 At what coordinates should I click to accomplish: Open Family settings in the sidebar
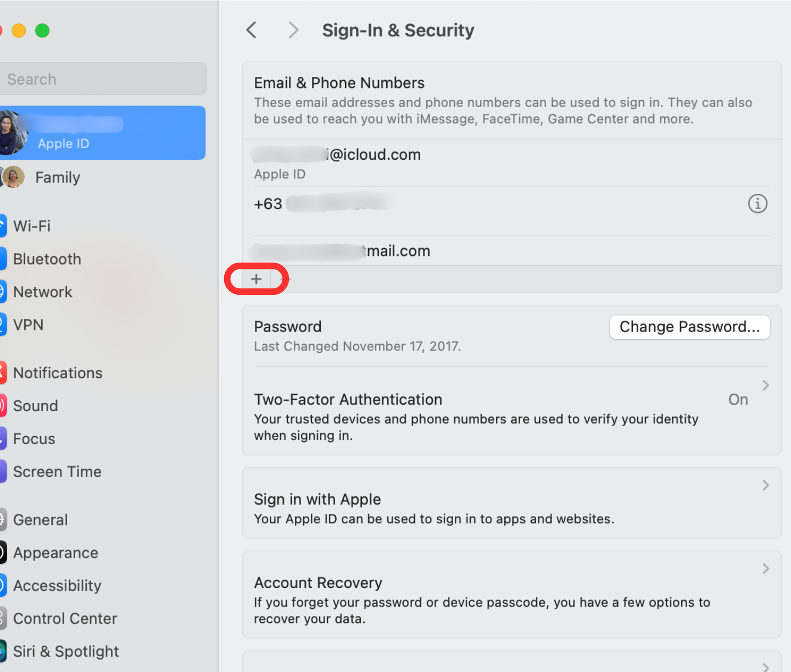[x=57, y=177]
